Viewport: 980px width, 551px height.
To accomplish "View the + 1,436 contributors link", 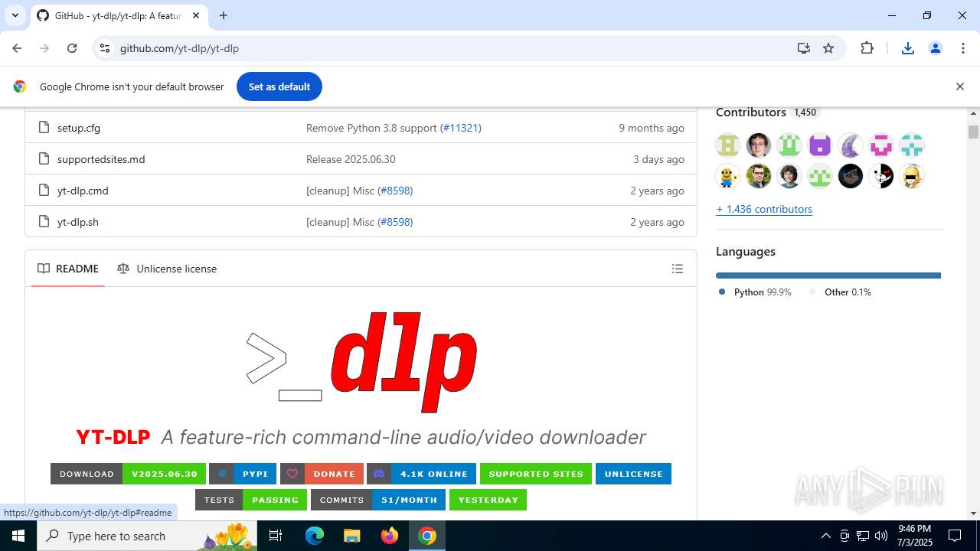I will click(x=764, y=209).
